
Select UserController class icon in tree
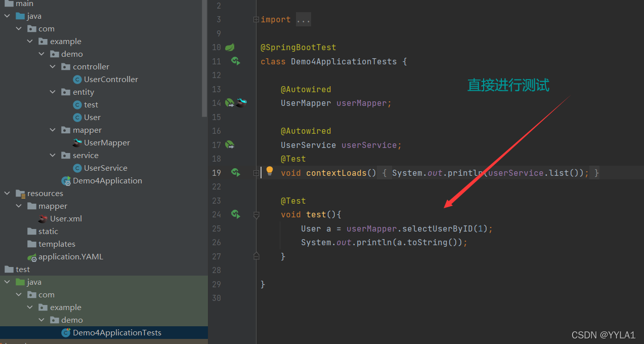(x=77, y=80)
